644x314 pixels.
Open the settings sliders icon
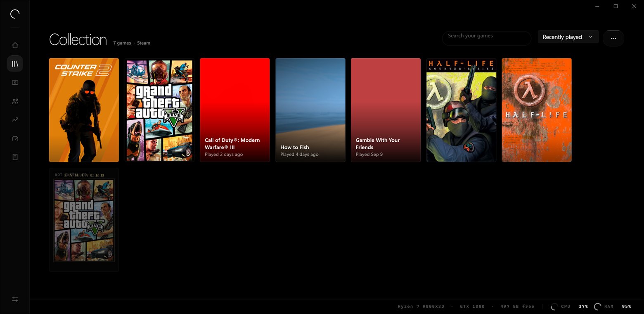pyautogui.click(x=15, y=299)
